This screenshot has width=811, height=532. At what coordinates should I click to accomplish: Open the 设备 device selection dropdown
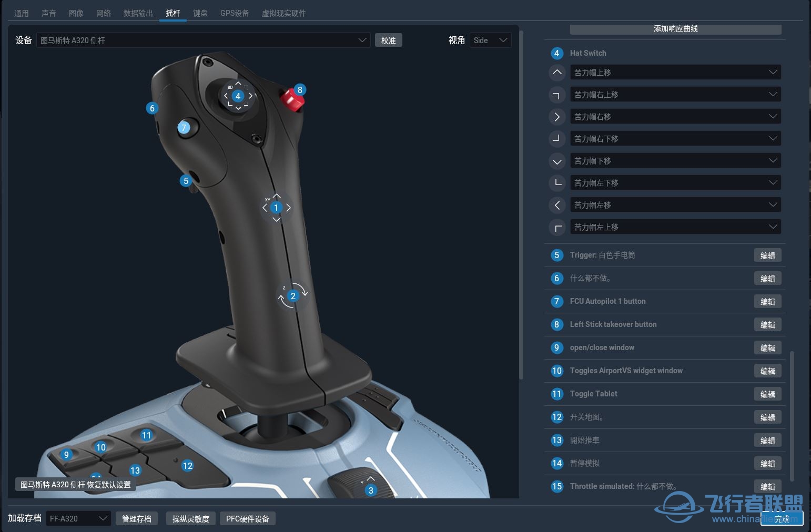click(203, 40)
